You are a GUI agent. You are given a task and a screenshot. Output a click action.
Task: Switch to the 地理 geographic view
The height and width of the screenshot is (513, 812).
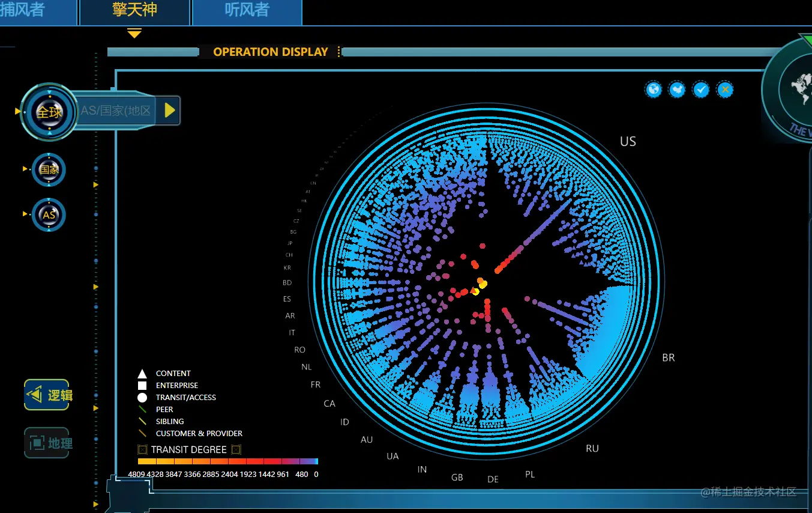(47, 443)
